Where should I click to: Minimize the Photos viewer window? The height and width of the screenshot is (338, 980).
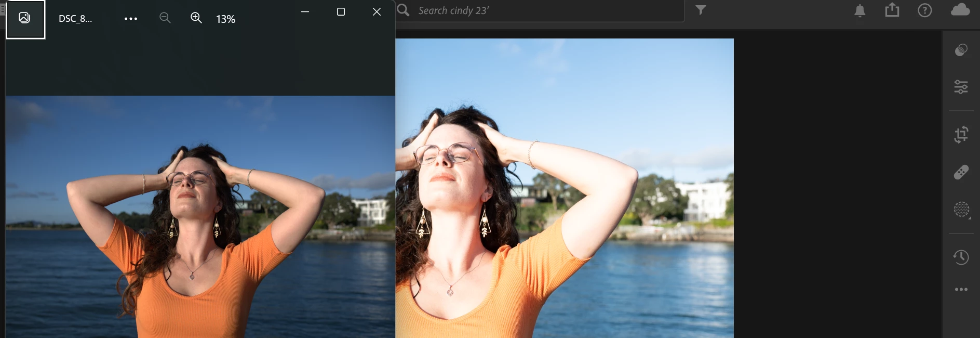tap(305, 11)
